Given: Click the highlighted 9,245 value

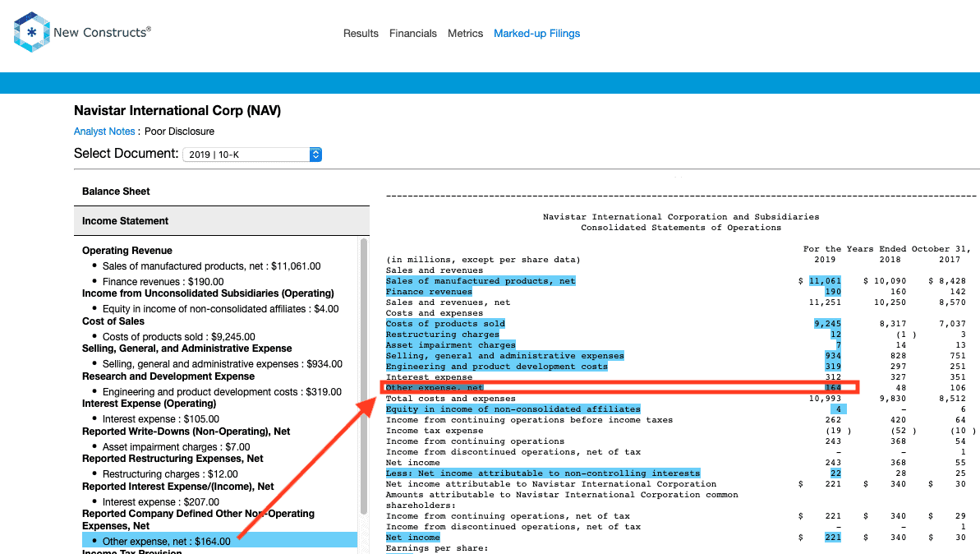Looking at the screenshot, I should (x=827, y=324).
